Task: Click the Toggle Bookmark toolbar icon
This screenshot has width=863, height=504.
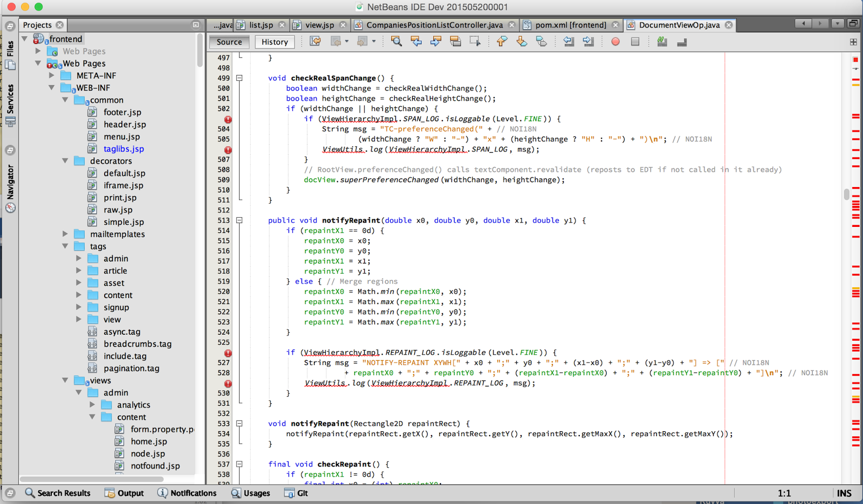Action: pos(542,41)
